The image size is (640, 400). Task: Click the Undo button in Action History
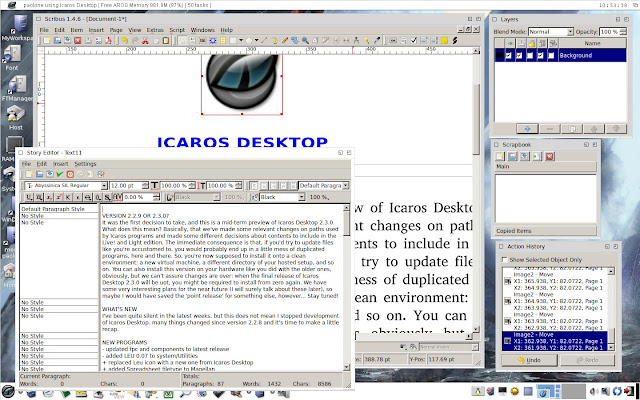[529, 360]
